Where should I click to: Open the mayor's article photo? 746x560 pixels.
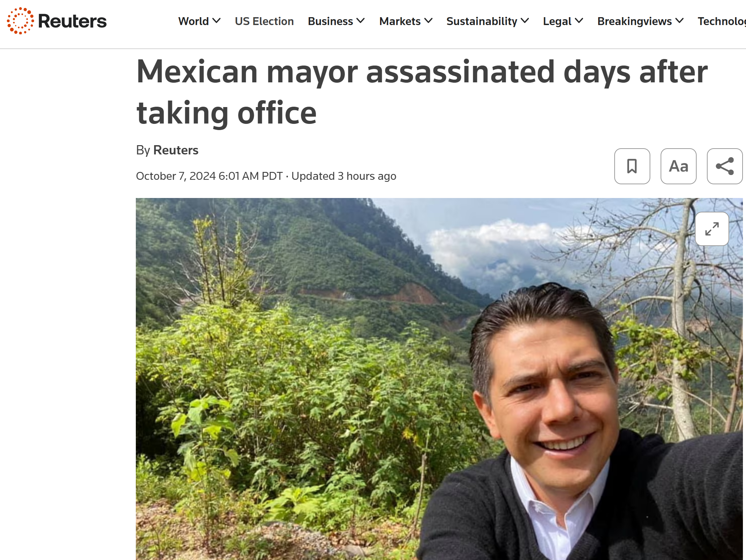tap(439, 379)
